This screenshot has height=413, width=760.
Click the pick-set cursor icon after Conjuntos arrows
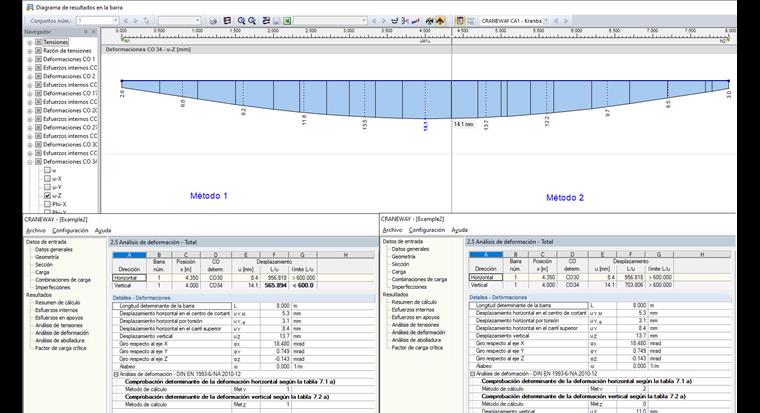pyautogui.click(x=147, y=21)
